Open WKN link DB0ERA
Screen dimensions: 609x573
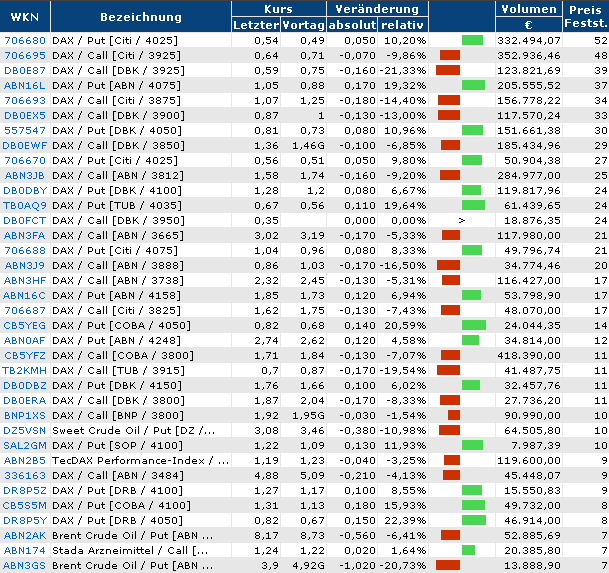(x=25, y=401)
